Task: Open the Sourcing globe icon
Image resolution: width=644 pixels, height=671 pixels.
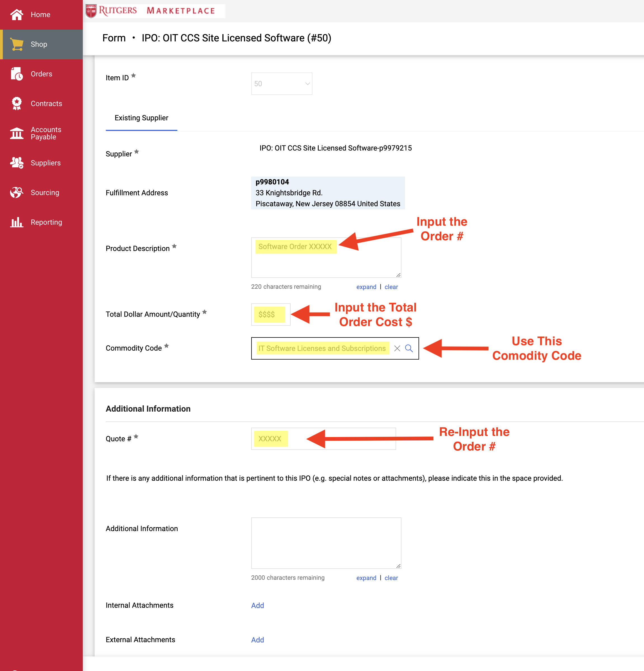Action: (x=17, y=193)
